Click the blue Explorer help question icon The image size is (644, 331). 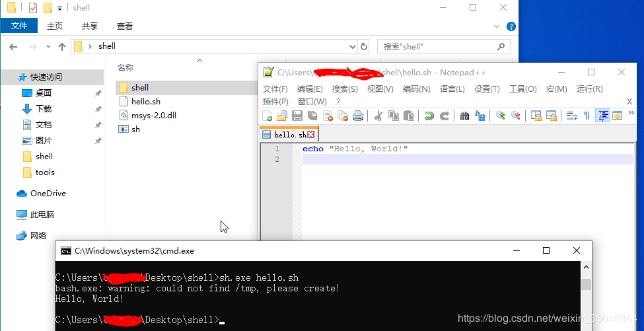(511, 26)
